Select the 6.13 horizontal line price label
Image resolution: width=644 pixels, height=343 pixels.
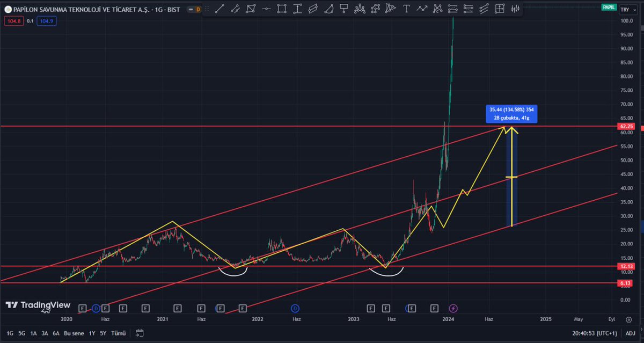[626, 283]
